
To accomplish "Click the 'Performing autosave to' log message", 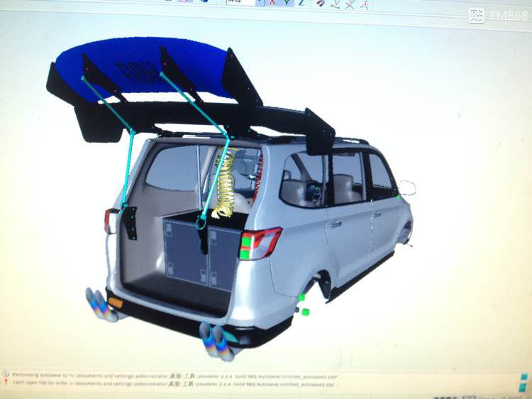I will (175, 376).
